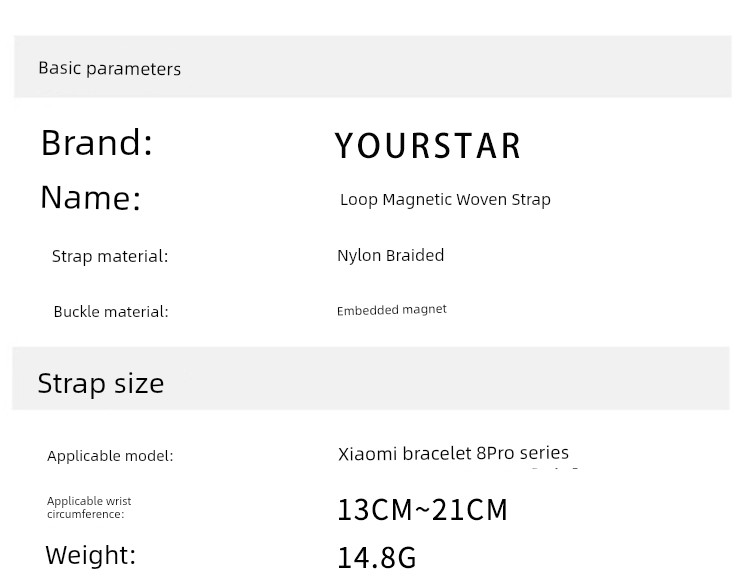Image resolution: width=750 pixels, height=577 pixels.
Task: Click the Buckle material: label
Action: [111, 311]
